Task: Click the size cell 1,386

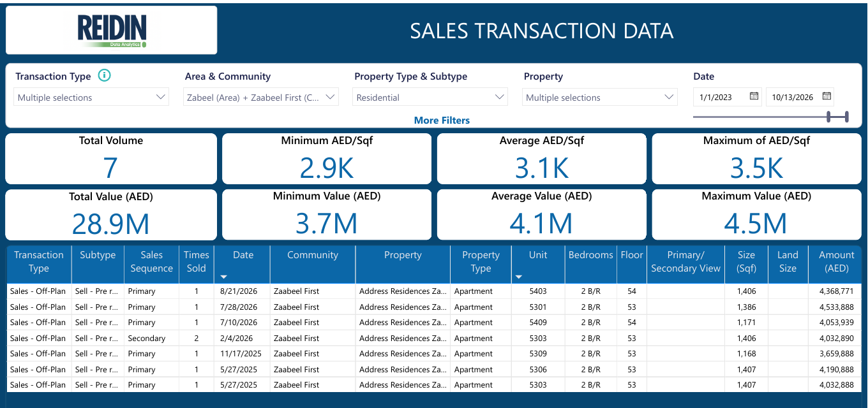Action: click(x=746, y=307)
